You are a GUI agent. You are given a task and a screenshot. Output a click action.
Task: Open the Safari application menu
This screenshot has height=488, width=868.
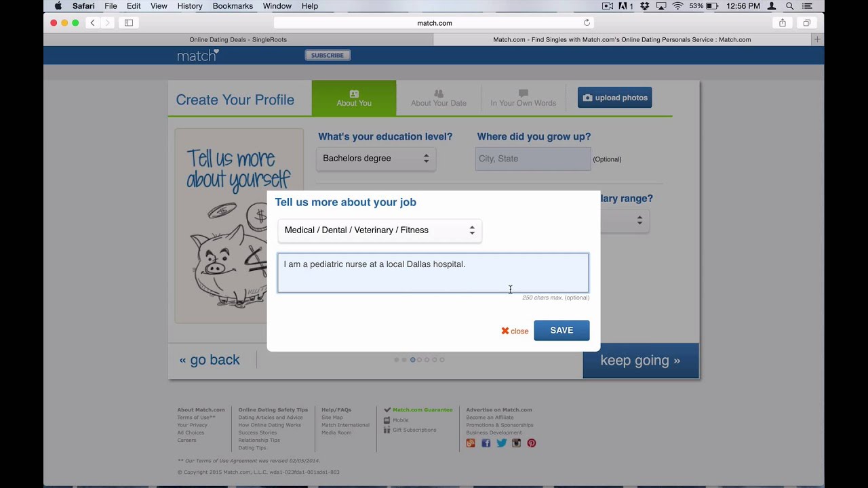[83, 6]
